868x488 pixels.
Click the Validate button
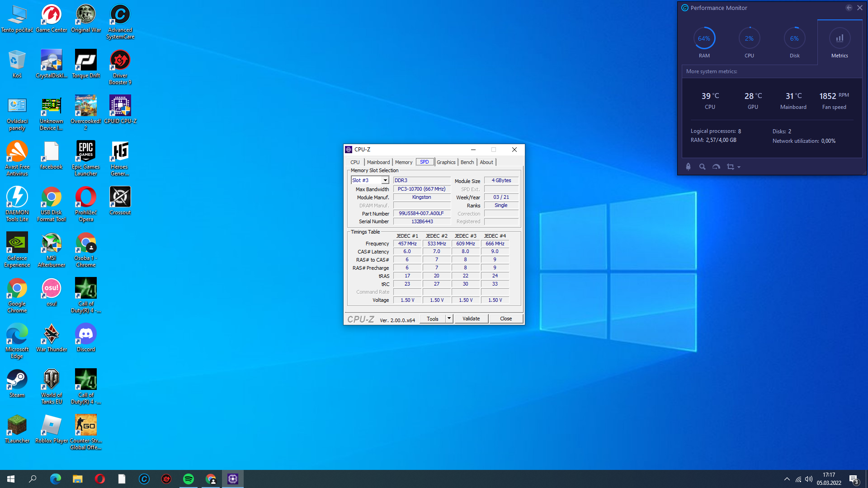[471, 319]
